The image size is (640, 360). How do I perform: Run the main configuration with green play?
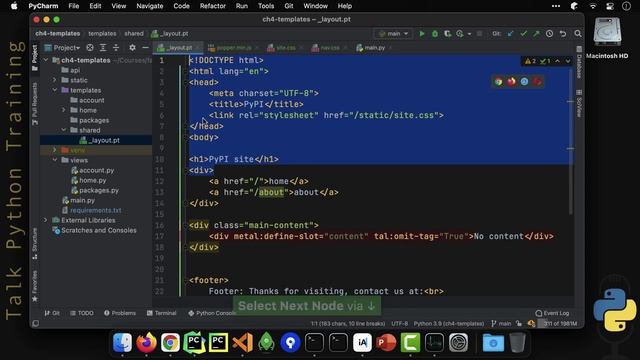[422, 34]
